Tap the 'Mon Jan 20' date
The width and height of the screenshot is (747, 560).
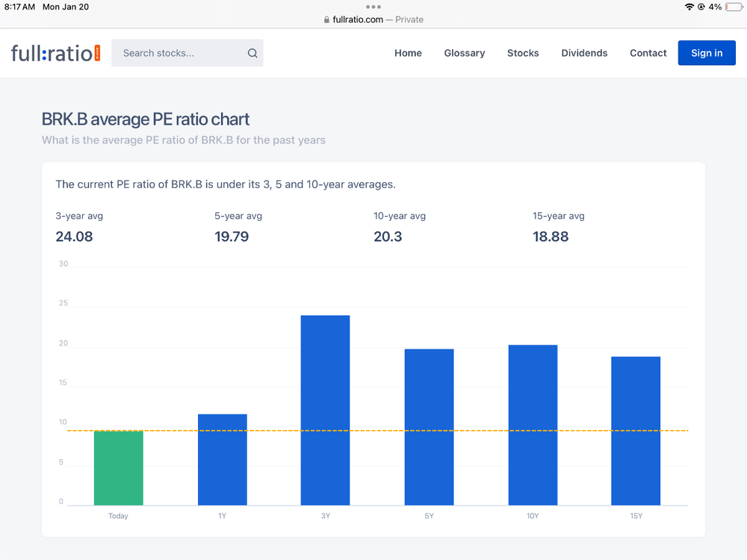pos(66,7)
